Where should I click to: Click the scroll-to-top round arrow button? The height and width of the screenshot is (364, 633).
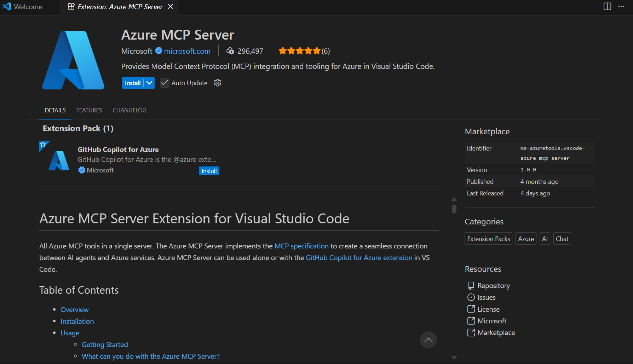428,340
